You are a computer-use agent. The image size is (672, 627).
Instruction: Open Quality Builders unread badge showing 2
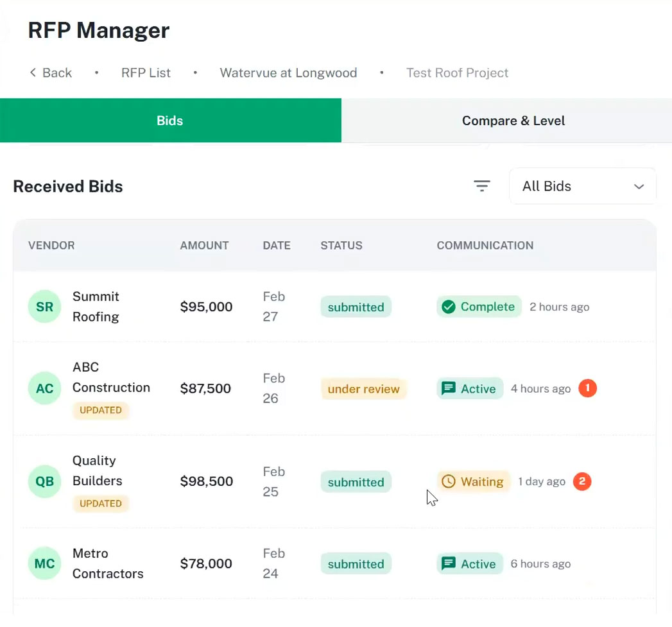pyautogui.click(x=582, y=481)
